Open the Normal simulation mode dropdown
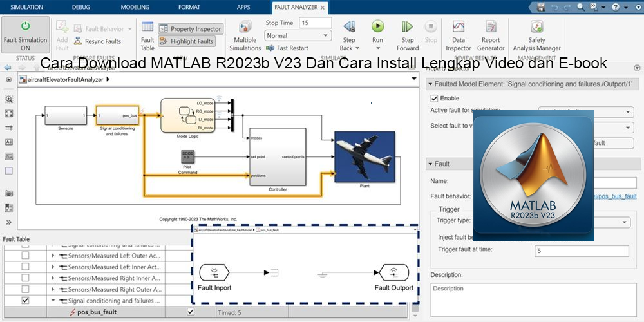Screen dimensions: 644x322 coord(298,35)
